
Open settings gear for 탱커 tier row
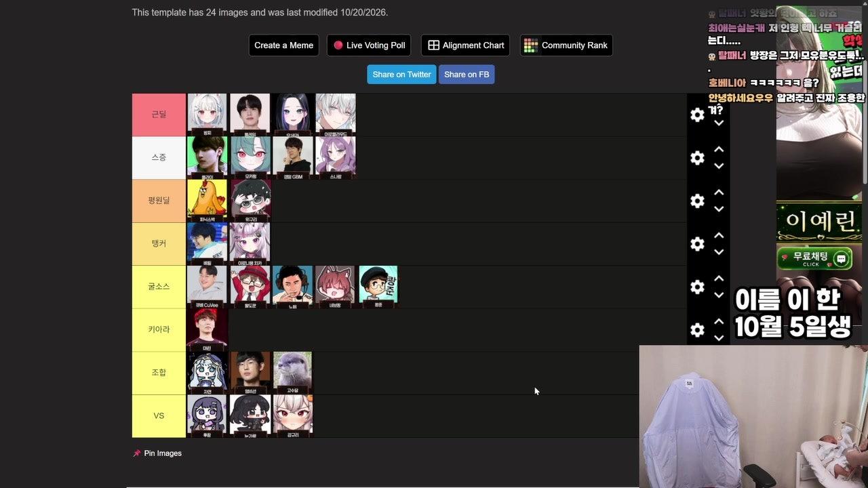coord(697,244)
